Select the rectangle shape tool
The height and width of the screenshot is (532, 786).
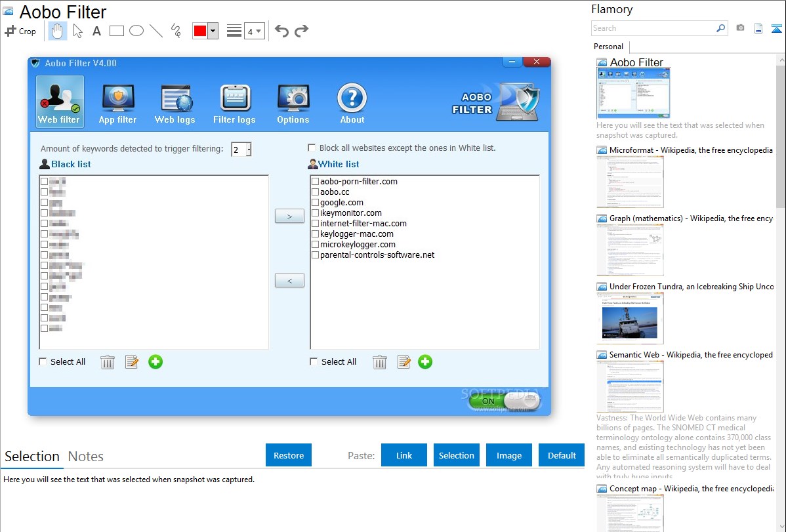point(116,31)
